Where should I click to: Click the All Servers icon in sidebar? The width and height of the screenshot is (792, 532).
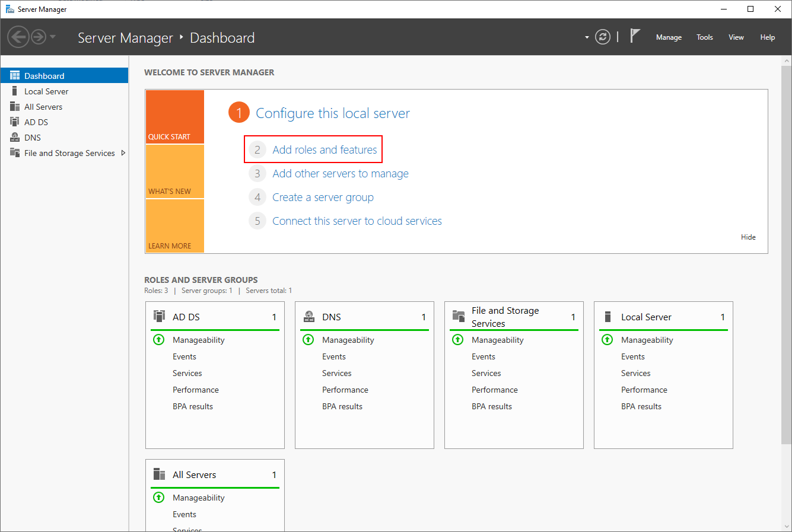(x=15, y=106)
